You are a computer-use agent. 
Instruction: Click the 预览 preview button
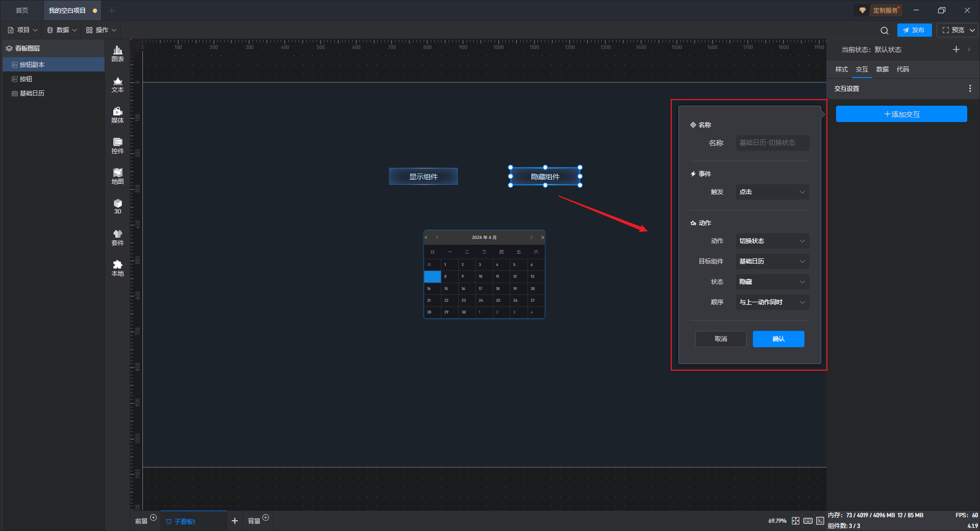click(x=953, y=30)
